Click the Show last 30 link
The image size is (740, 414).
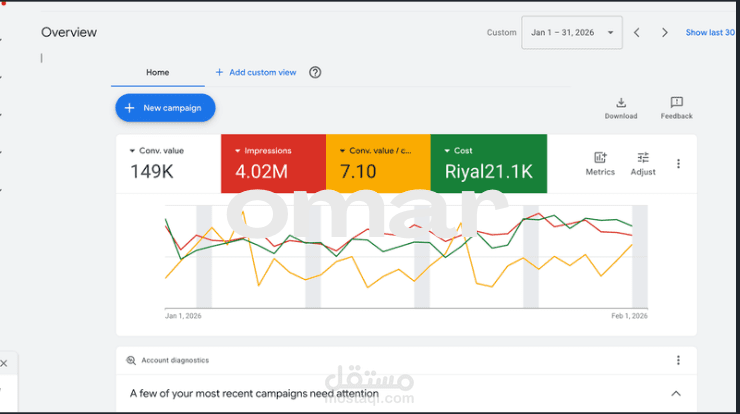click(710, 33)
